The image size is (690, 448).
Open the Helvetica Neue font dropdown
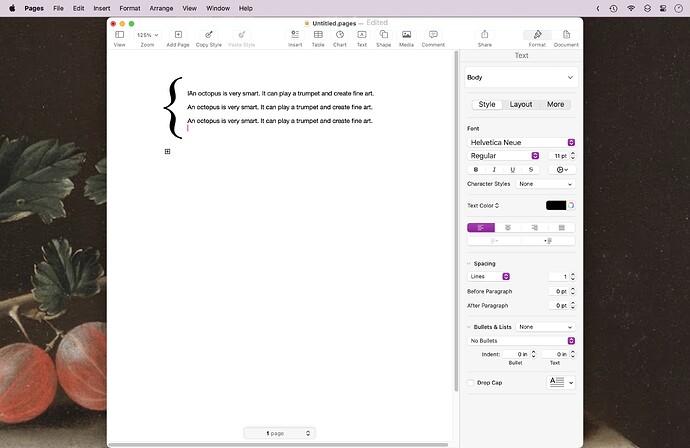click(x=521, y=142)
